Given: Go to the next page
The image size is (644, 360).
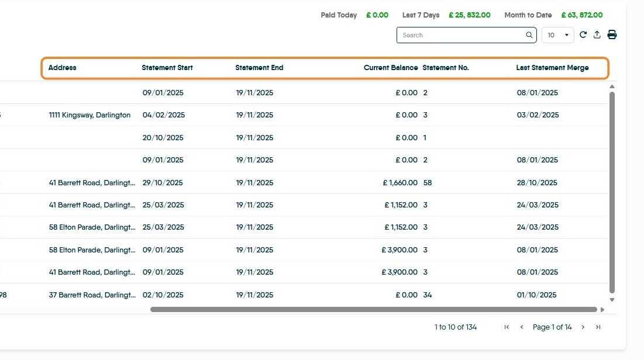Looking at the screenshot, I should point(583,327).
